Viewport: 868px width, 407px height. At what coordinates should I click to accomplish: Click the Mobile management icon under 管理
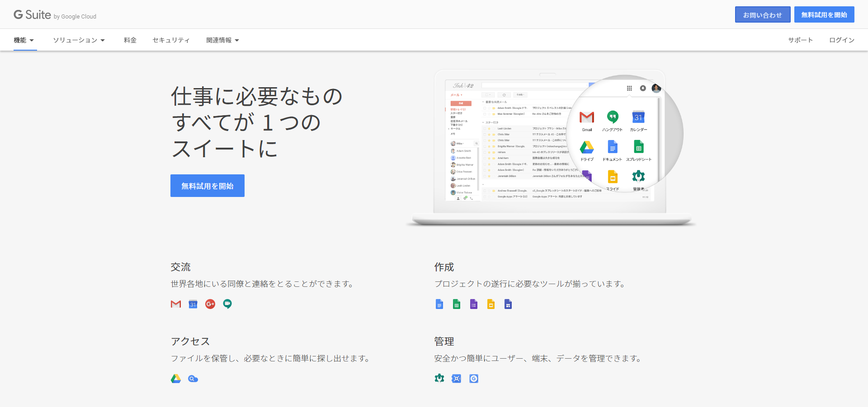[x=474, y=379]
